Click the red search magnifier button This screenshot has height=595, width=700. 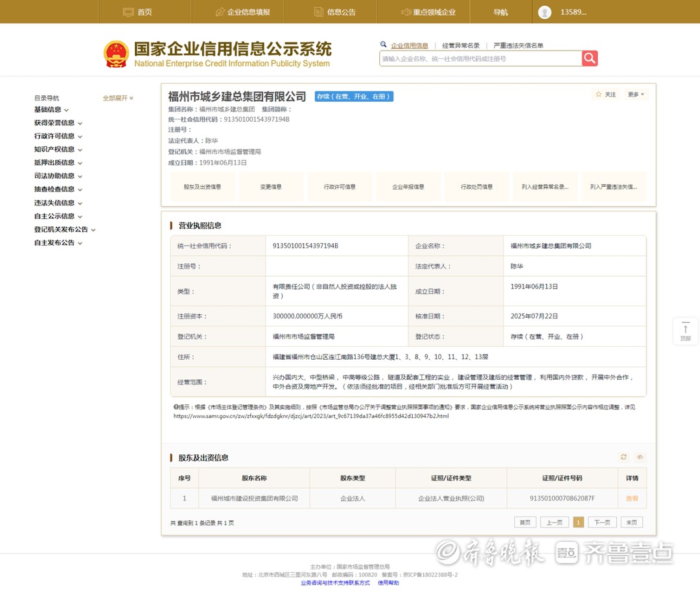590,58
